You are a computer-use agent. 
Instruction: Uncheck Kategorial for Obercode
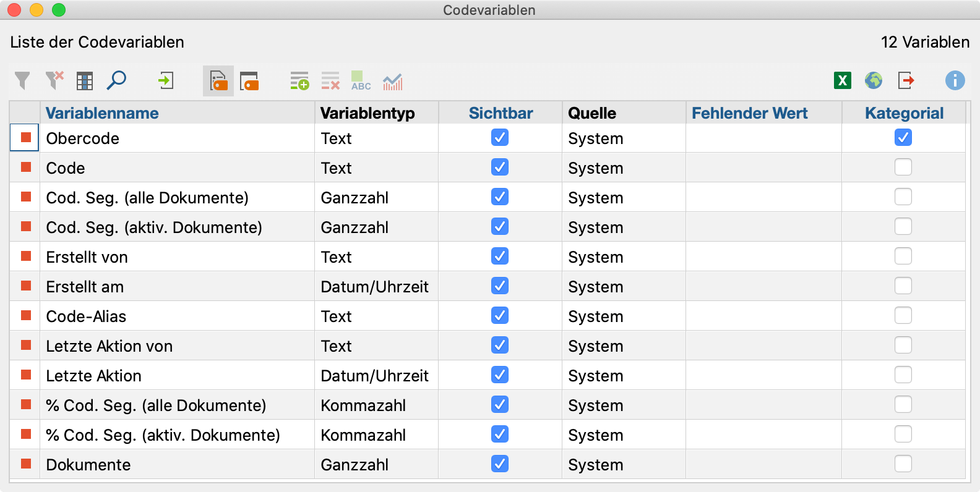coord(903,137)
